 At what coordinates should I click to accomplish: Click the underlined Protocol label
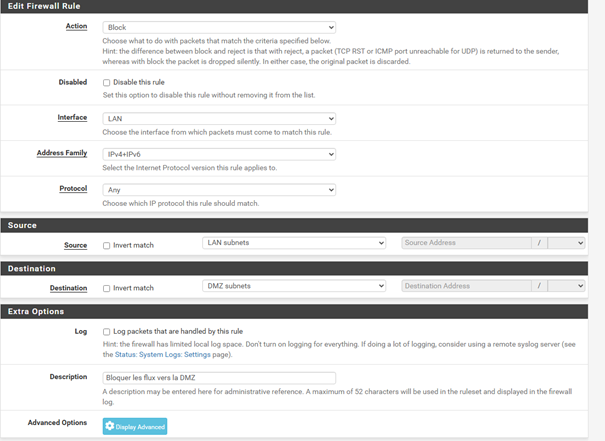coord(73,188)
